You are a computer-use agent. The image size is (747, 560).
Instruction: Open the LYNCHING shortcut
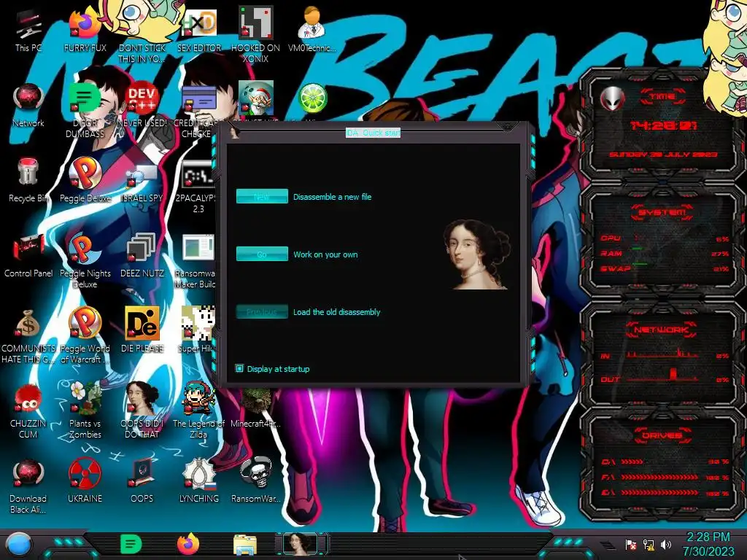pyautogui.click(x=198, y=481)
